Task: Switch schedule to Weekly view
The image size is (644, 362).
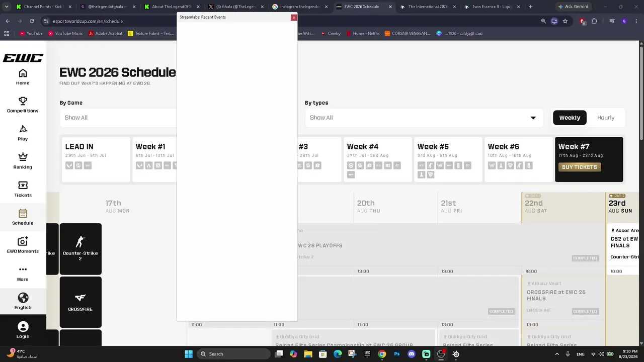Action: tap(570, 118)
